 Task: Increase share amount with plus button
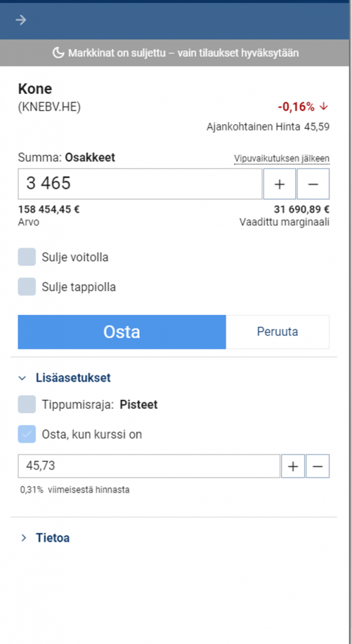click(x=279, y=184)
